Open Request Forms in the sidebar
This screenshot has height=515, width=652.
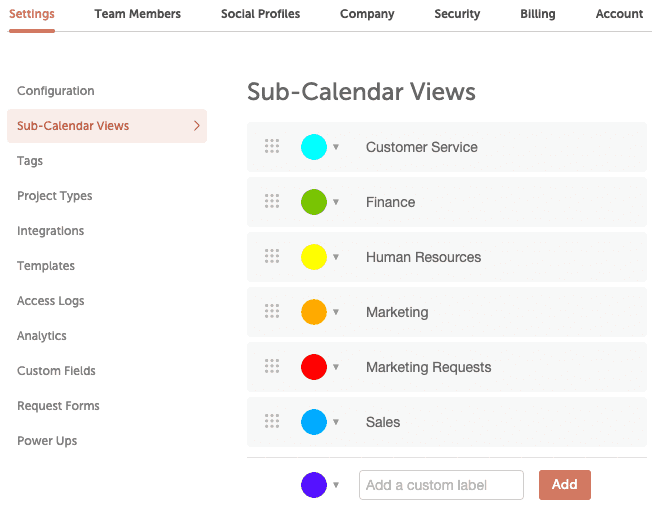pos(58,406)
